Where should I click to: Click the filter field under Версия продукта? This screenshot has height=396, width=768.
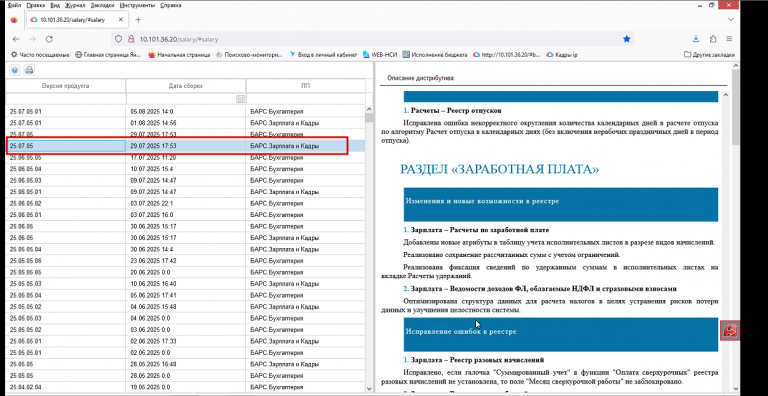pos(65,99)
